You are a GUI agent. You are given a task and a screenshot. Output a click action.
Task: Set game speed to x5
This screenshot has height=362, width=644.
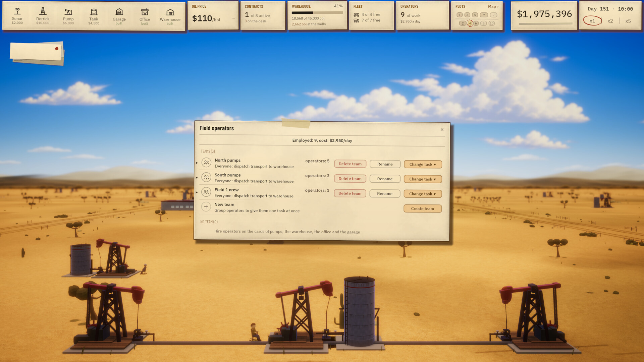628,21
